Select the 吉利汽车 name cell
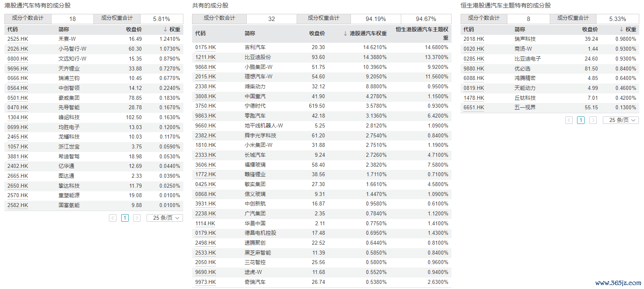Screen dimensions: 644x289 (255, 48)
